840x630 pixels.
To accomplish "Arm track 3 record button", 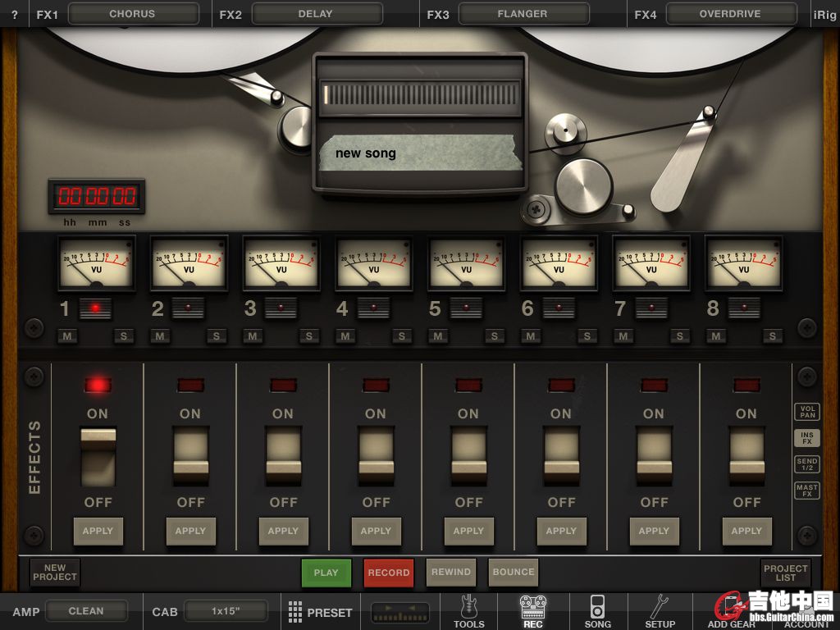I will 281,308.
